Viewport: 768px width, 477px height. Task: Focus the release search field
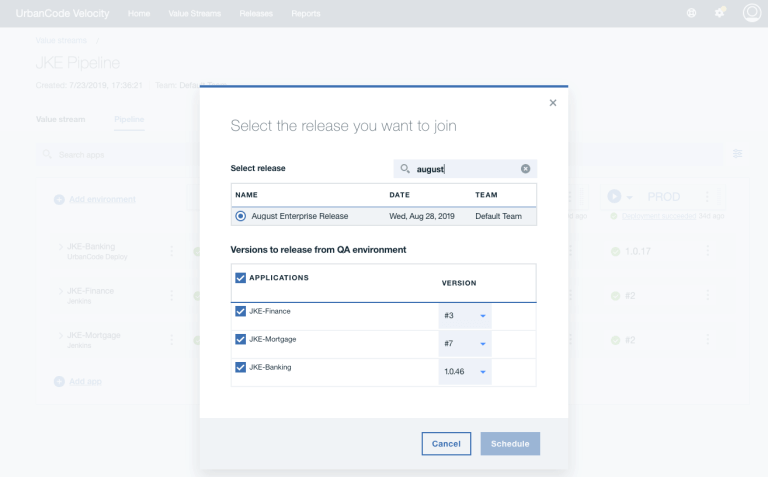465,168
